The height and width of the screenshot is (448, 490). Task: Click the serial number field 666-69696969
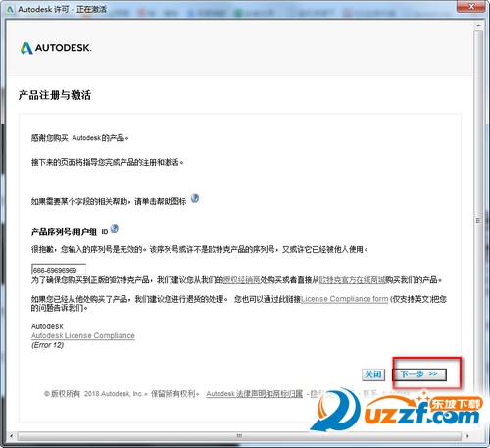point(59,270)
